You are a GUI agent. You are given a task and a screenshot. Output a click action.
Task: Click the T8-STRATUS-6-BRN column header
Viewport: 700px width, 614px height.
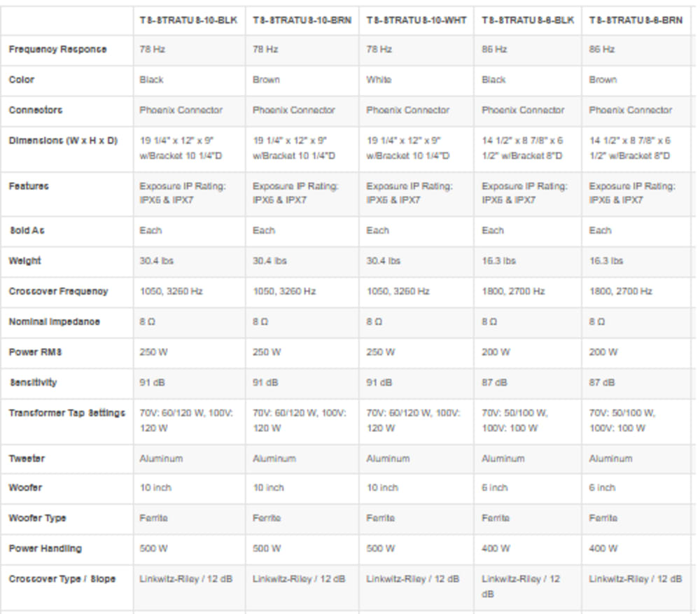636,20
